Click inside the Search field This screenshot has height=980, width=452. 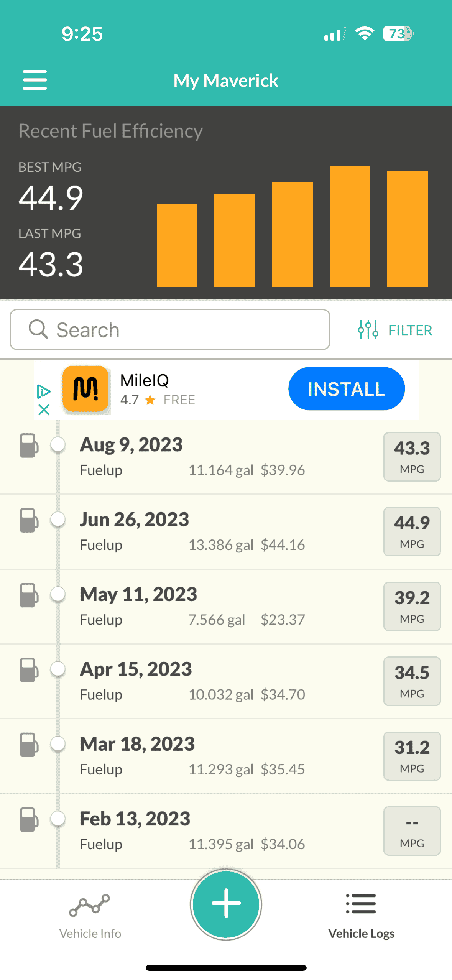(170, 330)
